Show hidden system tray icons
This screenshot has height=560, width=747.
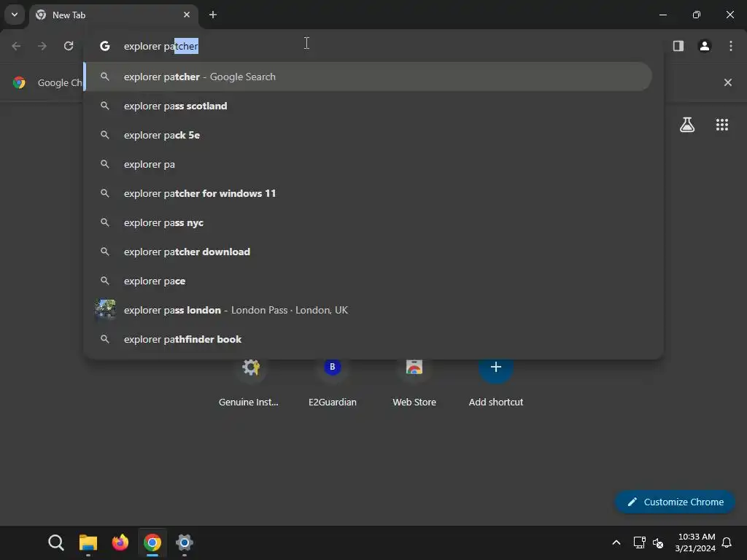click(616, 542)
